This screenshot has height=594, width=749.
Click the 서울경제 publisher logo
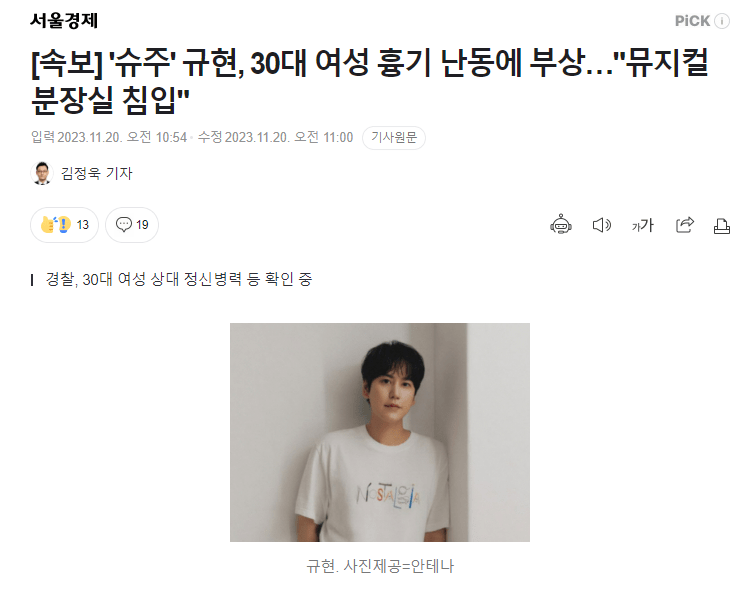pyautogui.click(x=64, y=21)
